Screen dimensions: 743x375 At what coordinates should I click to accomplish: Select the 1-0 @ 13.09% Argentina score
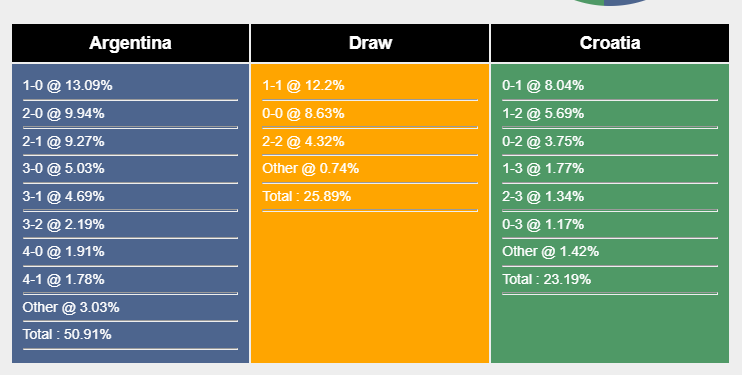130,86
